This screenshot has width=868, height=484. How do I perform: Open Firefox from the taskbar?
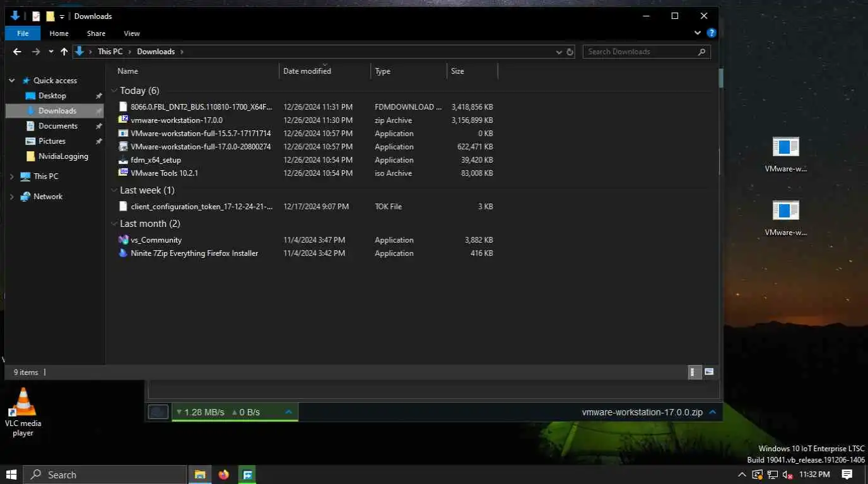224,475
